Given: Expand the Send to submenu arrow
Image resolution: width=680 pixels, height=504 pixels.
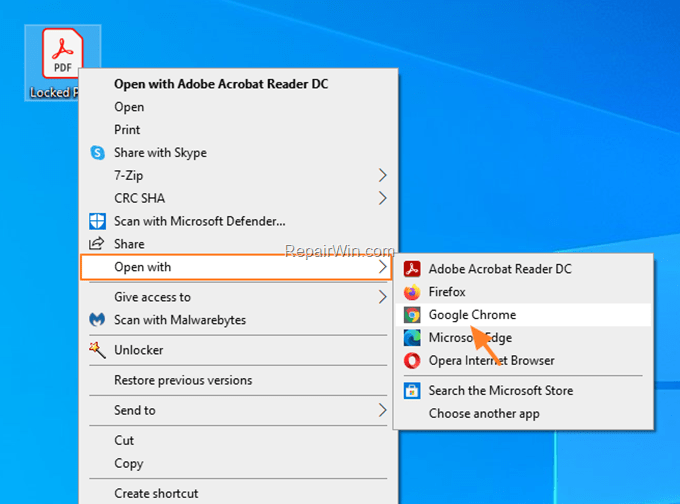Looking at the screenshot, I should [382, 410].
